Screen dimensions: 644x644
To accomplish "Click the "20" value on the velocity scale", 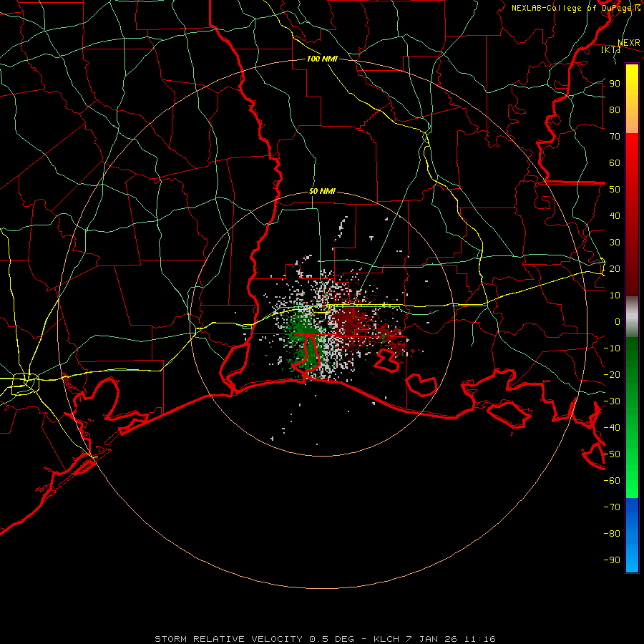I will click(x=615, y=268).
